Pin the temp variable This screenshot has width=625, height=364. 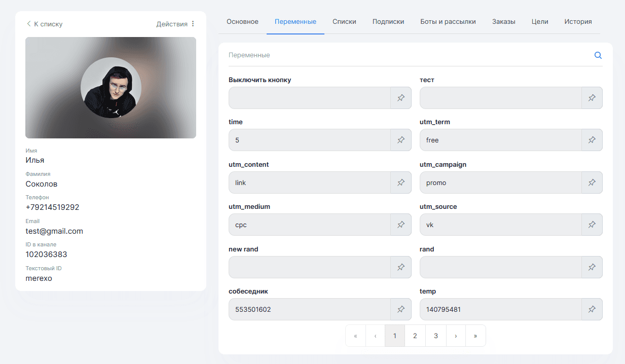(592, 309)
